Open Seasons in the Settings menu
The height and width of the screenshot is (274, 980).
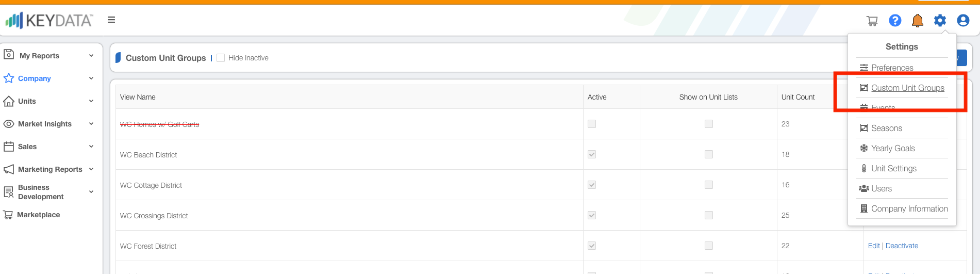click(887, 128)
